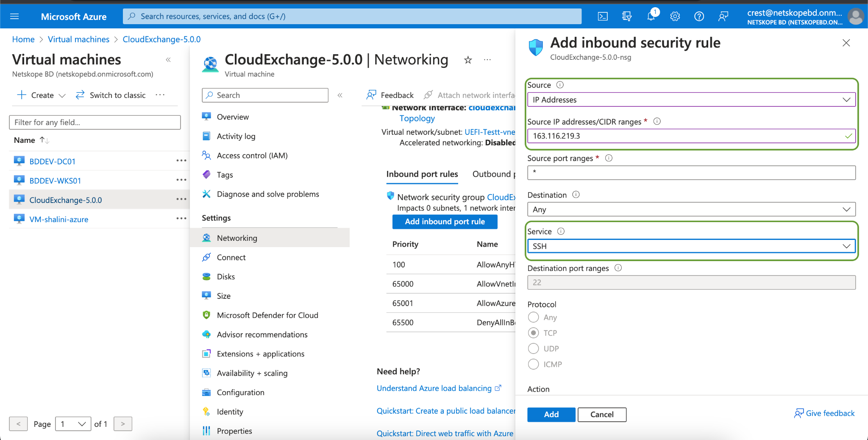The image size is (868, 440).
Task: Open the Topology link
Action: point(417,119)
